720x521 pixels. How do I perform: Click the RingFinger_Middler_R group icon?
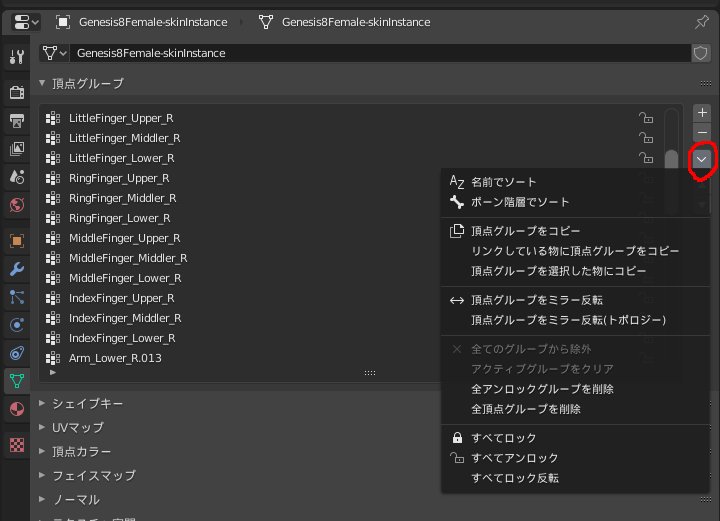point(53,198)
